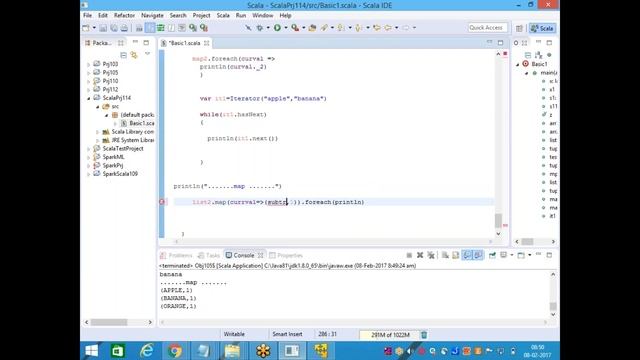Open the Package Explorer view menu chevron
Viewport: 640px width, 360px height.
147,54
